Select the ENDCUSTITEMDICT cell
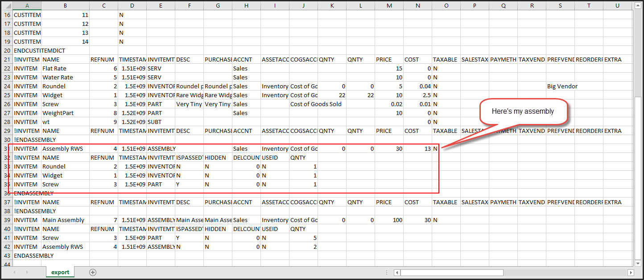 (x=27, y=50)
